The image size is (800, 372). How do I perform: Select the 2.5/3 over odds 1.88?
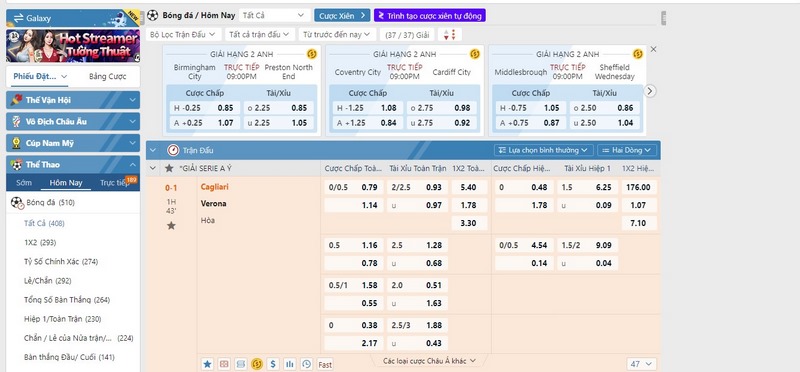[417, 325]
